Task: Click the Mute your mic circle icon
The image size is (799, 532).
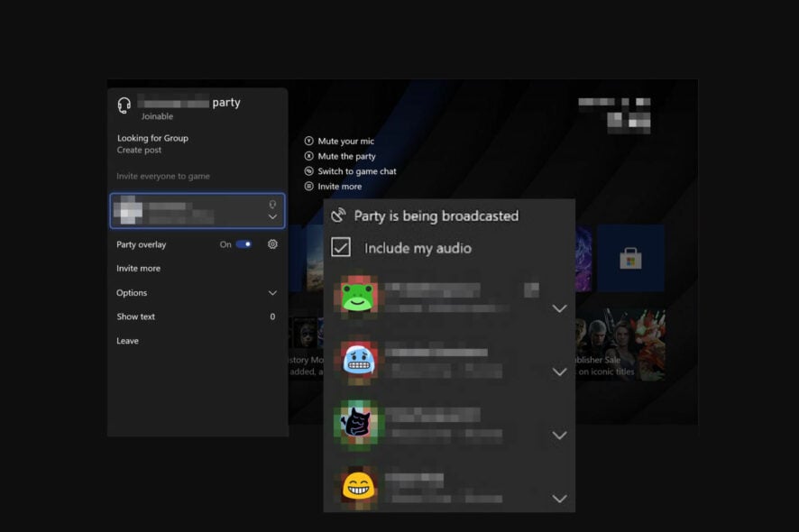Action: click(x=308, y=141)
